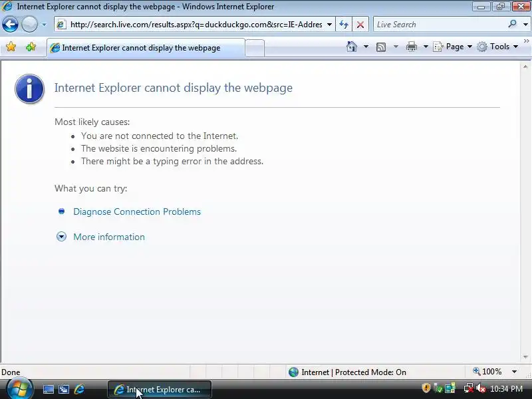Expand the Home button dropdown arrow
This screenshot has height=399, width=532.
click(x=366, y=47)
